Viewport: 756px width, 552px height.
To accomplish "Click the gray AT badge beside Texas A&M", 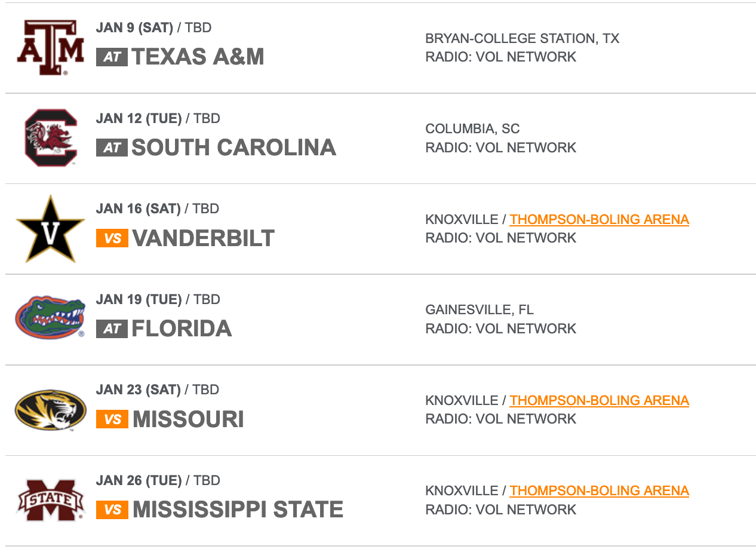I will 112,57.
